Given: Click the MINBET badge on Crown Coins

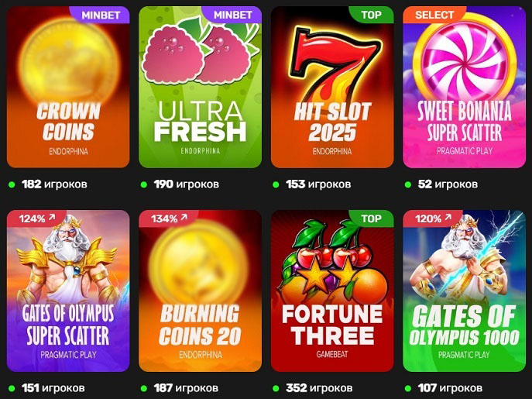Looking at the screenshot, I should [x=100, y=15].
